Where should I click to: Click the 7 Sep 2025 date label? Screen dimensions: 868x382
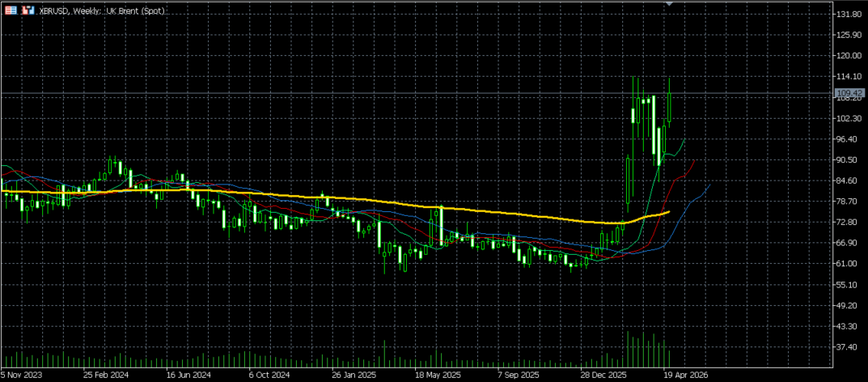pos(519,375)
